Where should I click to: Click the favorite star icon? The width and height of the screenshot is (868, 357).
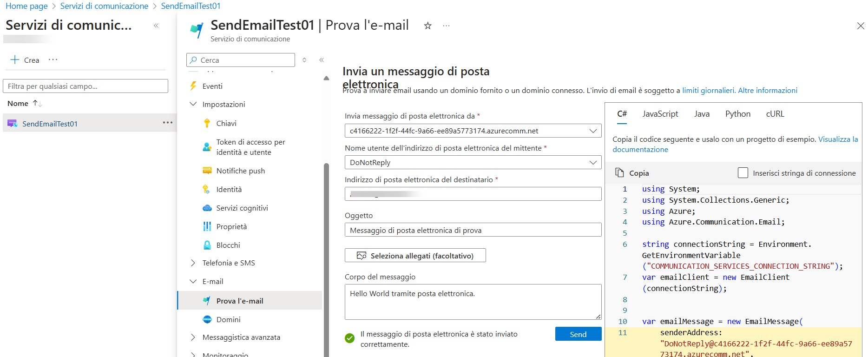[x=427, y=26]
